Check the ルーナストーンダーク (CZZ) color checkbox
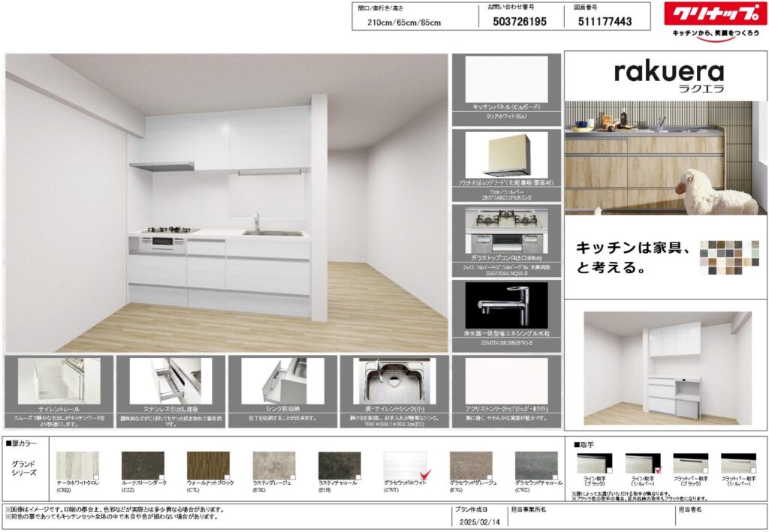 pyautogui.click(x=161, y=477)
